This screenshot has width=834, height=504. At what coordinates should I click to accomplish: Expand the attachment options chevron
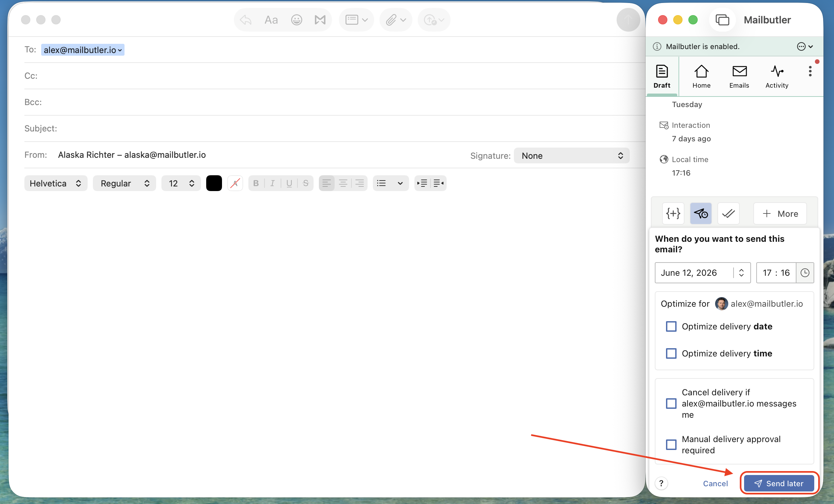[x=403, y=20]
